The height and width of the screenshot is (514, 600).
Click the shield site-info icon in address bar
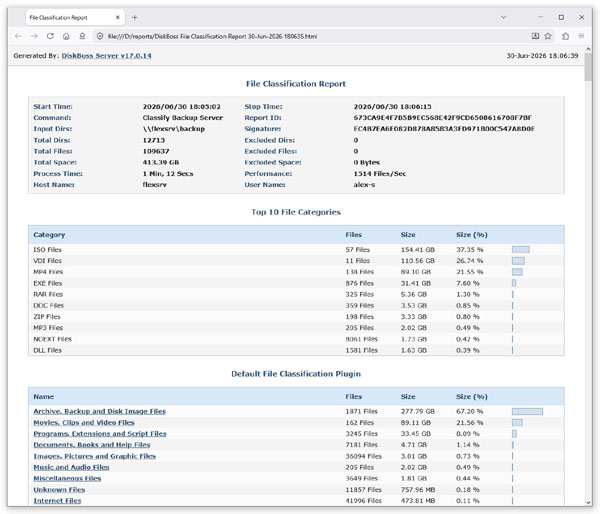(x=100, y=36)
